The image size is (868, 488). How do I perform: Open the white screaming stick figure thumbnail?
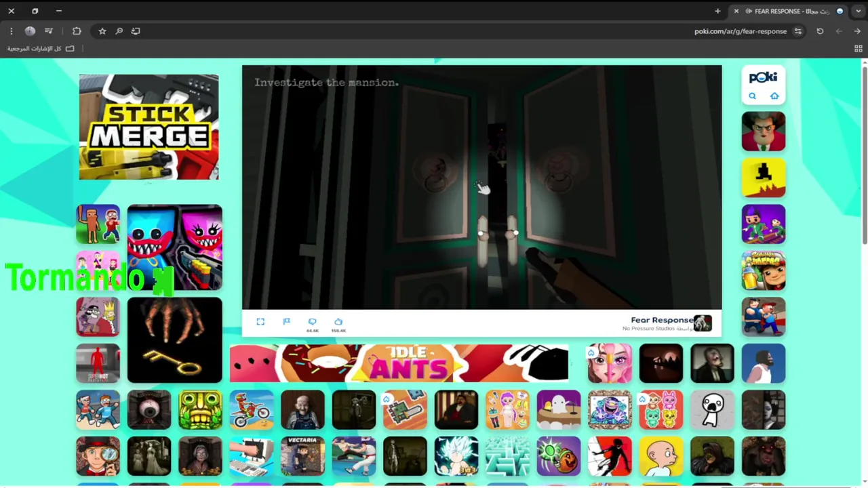point(712,410)
